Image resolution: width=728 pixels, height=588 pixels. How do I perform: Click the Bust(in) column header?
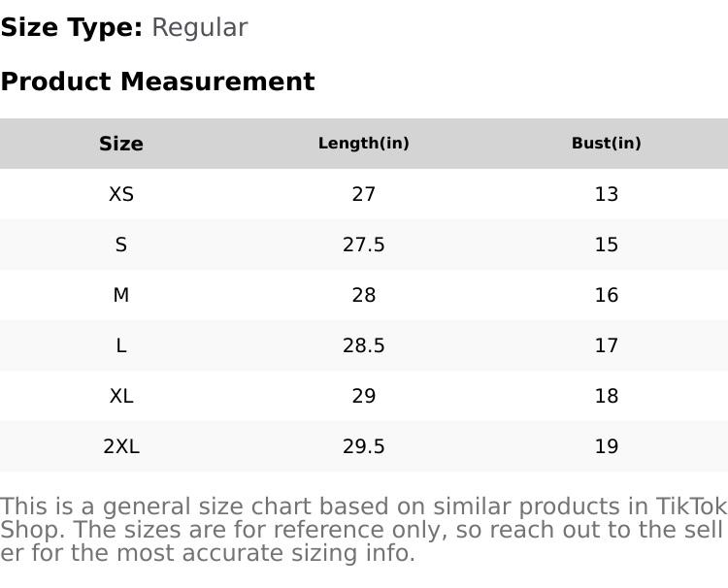click(607, 144)
